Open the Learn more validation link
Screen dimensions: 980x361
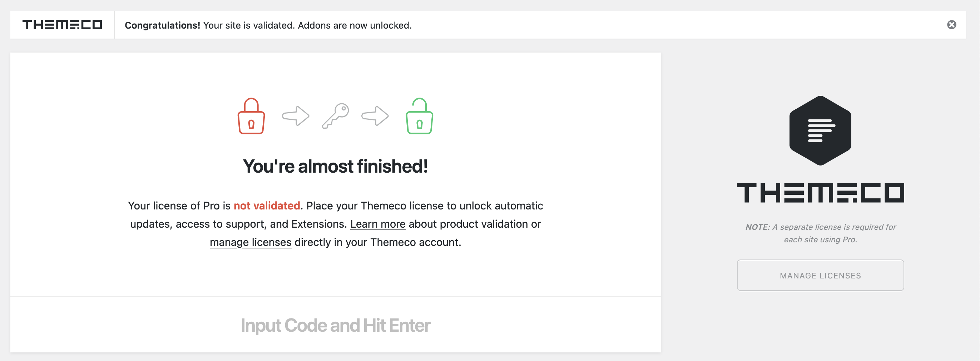pyautogui.click(x=378, y=224)
